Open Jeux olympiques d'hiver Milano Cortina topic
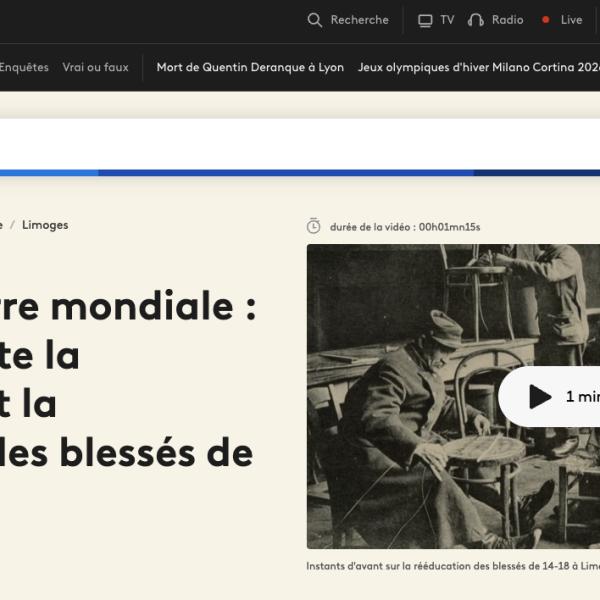Viewport: 600px width, 600px height. [479, 67]
